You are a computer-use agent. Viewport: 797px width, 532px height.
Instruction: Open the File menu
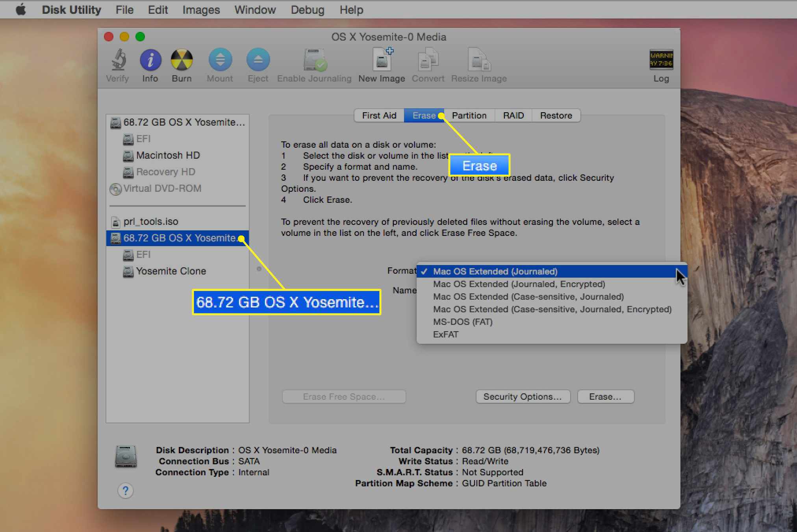coord(124,9)
